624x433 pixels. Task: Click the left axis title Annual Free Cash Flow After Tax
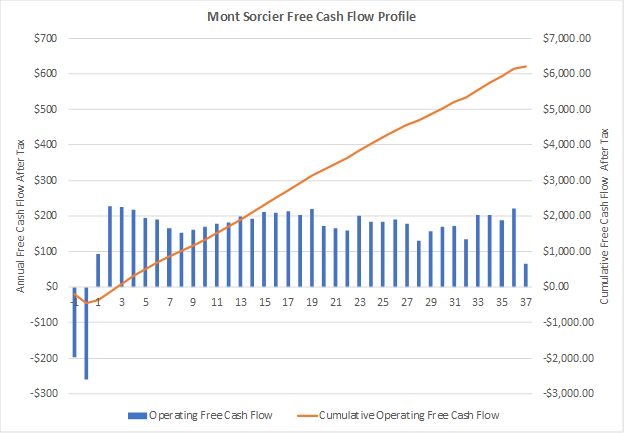tap(20, 216)
